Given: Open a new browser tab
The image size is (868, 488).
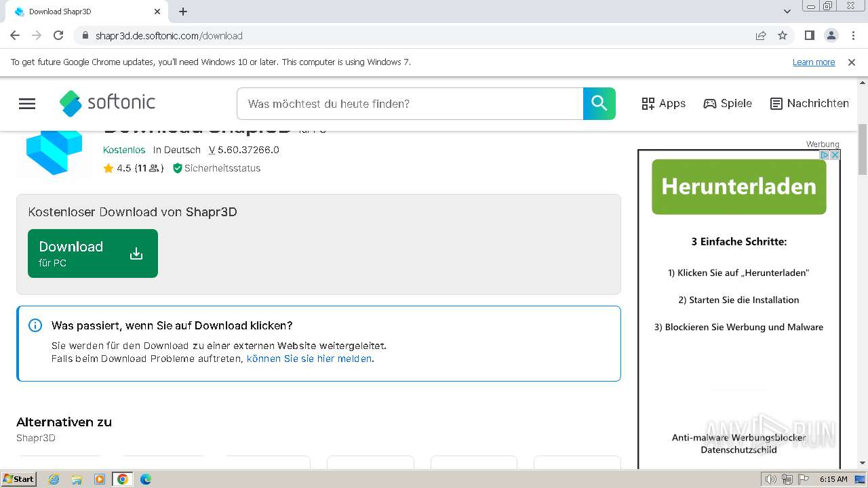Looking at the screenshot, I should click(x=183, y=12).
